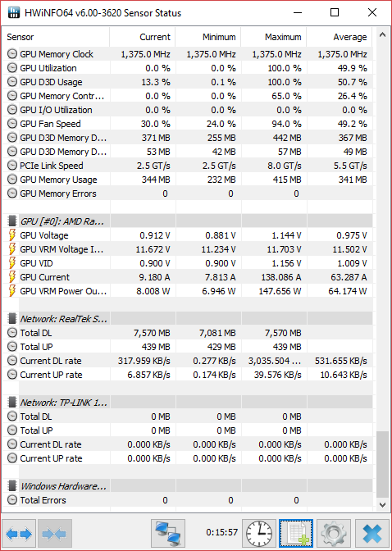Open the network computers remote icon
This screenshot has width=392, height=551.
pos(168,534)
